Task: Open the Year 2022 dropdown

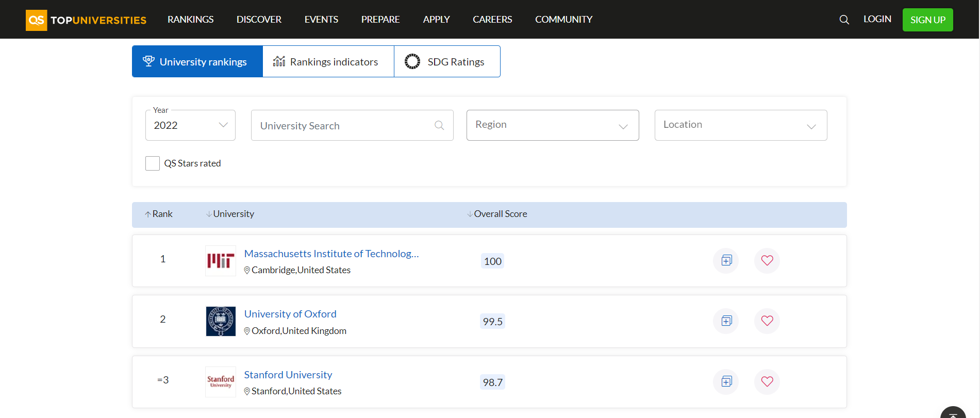Action: pyautogui.click(x=190, y=125)
